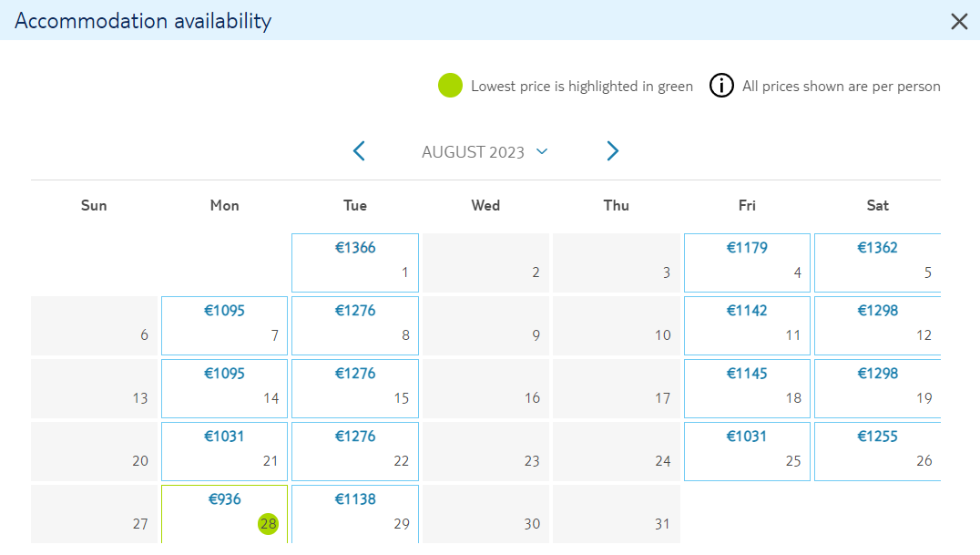The height and width of the screenshot is (555, 980).
Task: Click the Wed column header
Action: tap(485, 205)
